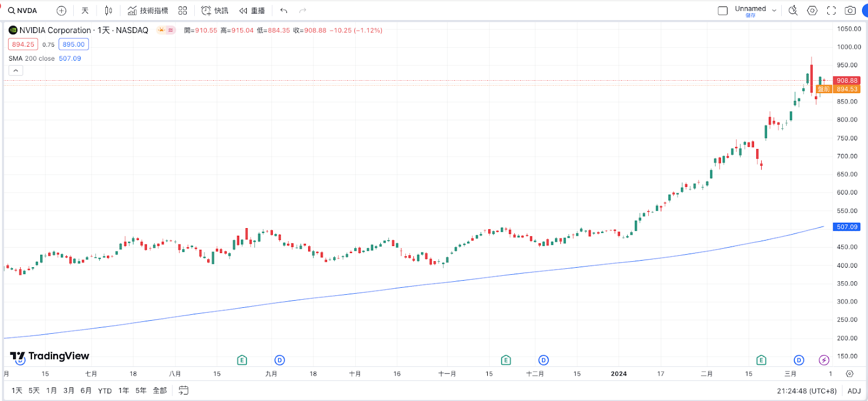Screen dimensions: 868x401
Task: Set time range to 5天
Action: [34, 390]
